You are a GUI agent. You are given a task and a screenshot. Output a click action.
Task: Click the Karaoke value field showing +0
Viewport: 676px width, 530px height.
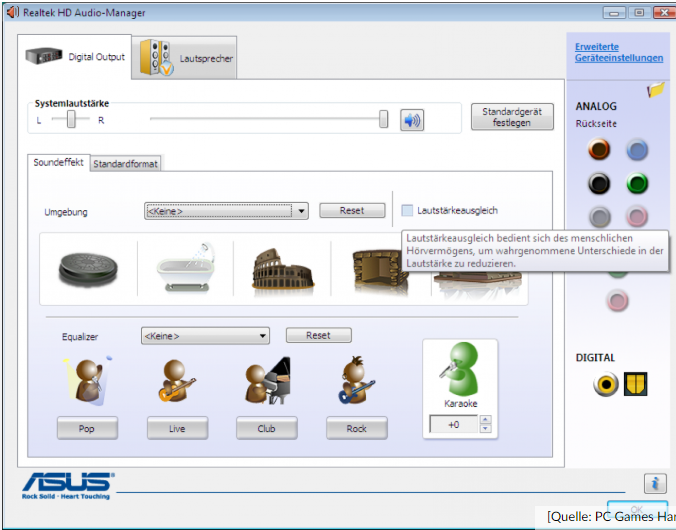454,424
